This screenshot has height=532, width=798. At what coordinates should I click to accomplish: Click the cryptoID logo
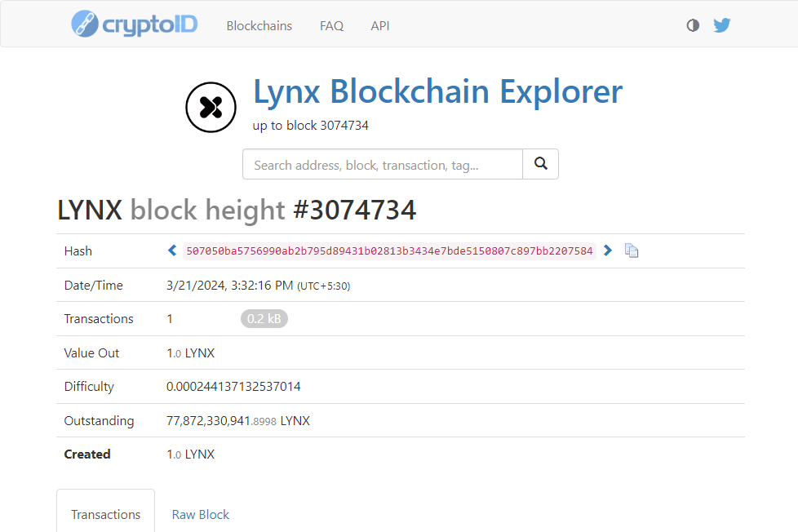135,24
